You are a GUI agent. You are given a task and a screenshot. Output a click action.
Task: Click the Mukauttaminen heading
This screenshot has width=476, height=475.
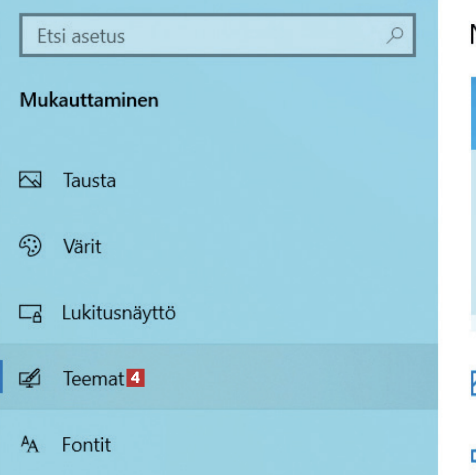click(89, 100)
